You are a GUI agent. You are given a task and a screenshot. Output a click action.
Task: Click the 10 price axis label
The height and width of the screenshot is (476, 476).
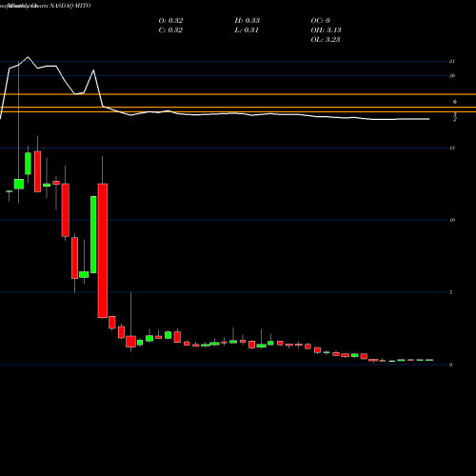452,220
